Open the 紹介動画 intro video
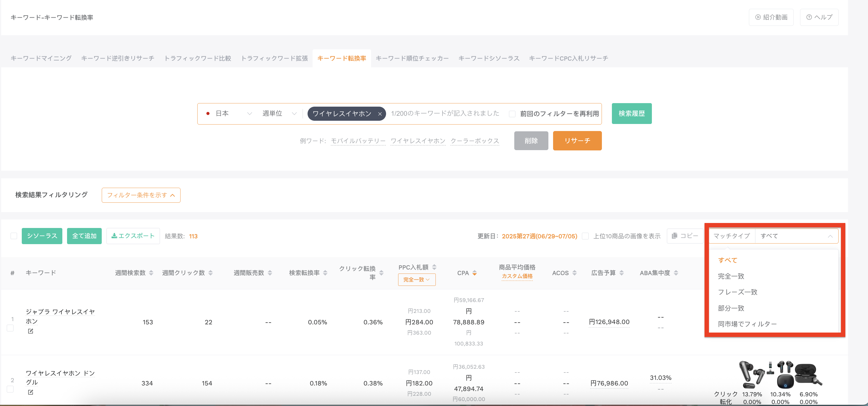868x406 pixels. pyautogui.click(x=771, y=17)
